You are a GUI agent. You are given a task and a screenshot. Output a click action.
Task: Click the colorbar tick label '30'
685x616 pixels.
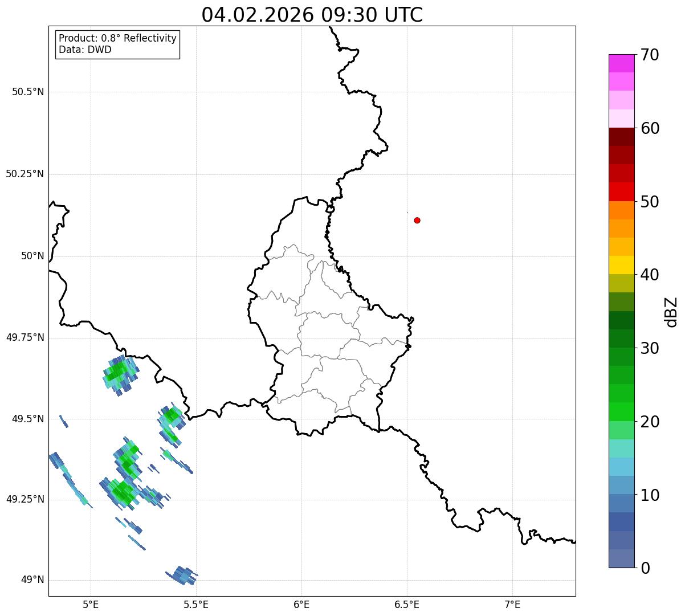click(650, 348)
